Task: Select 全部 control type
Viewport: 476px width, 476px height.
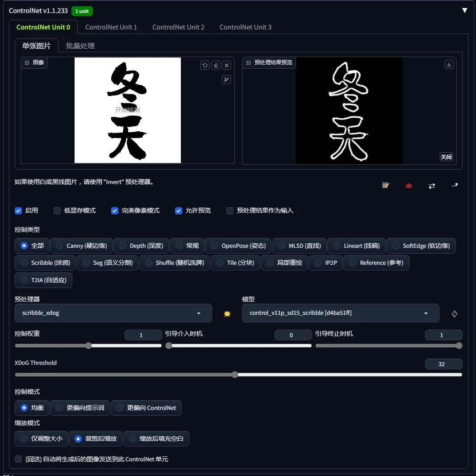Action: pos(32,246)
